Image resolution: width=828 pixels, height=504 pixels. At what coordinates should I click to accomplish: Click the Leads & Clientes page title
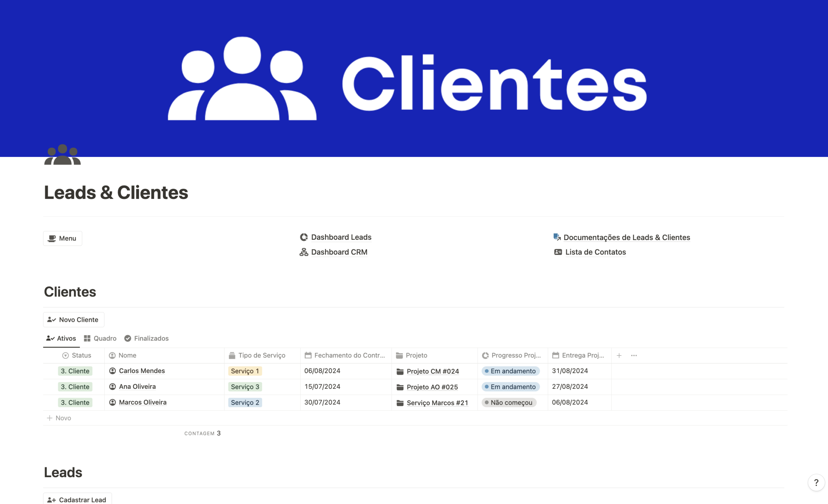(116, 192)
